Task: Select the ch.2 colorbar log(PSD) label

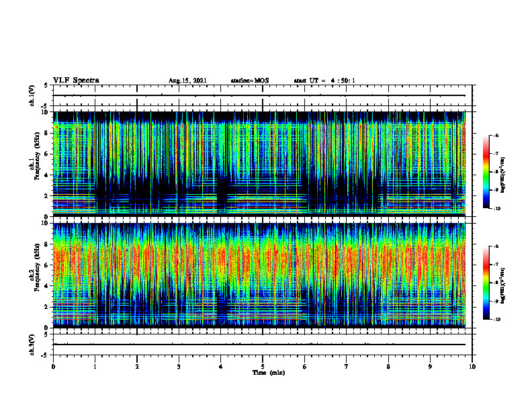Action: point(503,285)
